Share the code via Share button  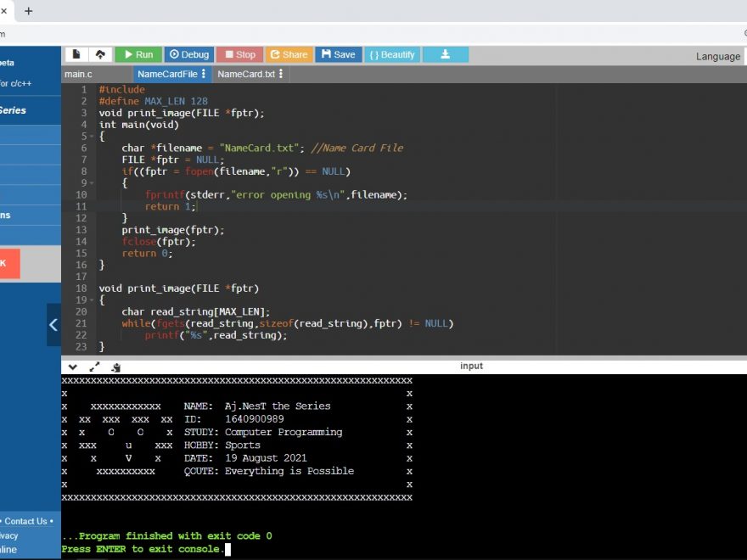[289, 54]
